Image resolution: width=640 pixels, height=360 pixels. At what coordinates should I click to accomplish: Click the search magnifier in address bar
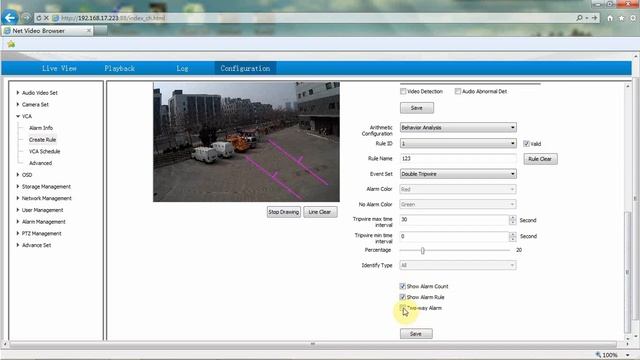(579, 18)
